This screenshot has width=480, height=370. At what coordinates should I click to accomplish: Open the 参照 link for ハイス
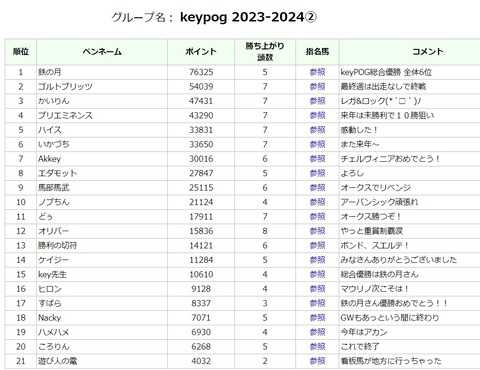[x=317, y=130]
